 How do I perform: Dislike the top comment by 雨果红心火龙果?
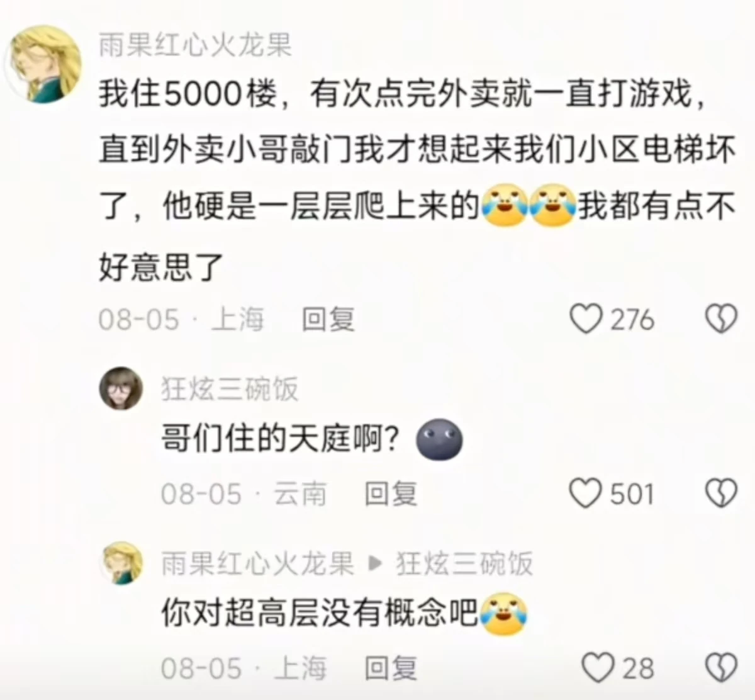(x=720, y=319)
